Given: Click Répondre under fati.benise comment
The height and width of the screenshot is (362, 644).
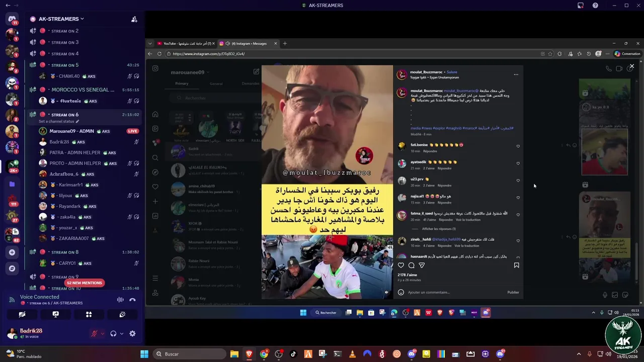Looking at the screenshot, I should click(x=430, y=151).
